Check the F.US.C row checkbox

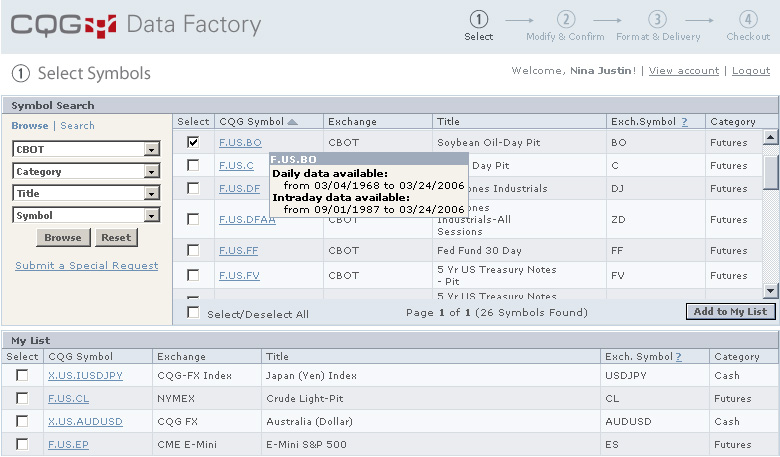(x=193, y=165)
